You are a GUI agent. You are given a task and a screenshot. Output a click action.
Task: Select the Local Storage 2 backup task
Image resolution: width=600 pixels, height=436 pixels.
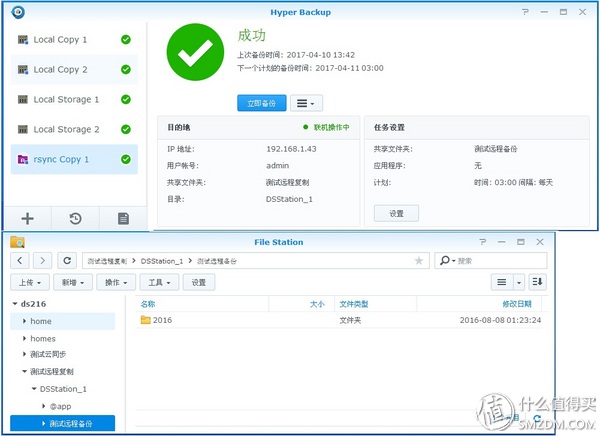(74, 129)
